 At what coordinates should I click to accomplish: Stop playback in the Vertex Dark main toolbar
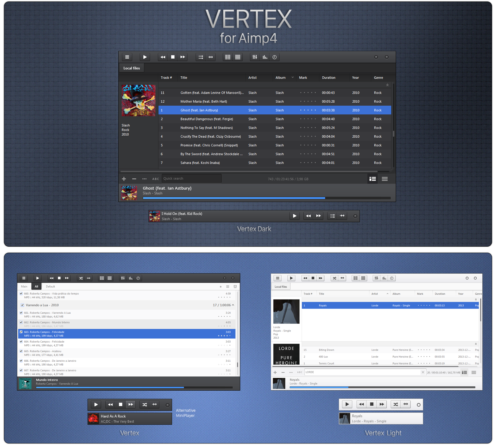click(173, 57)
